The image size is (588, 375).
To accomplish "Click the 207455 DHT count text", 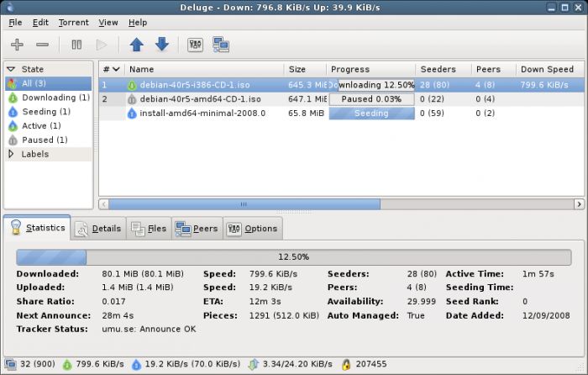I will tap(371, 364).
